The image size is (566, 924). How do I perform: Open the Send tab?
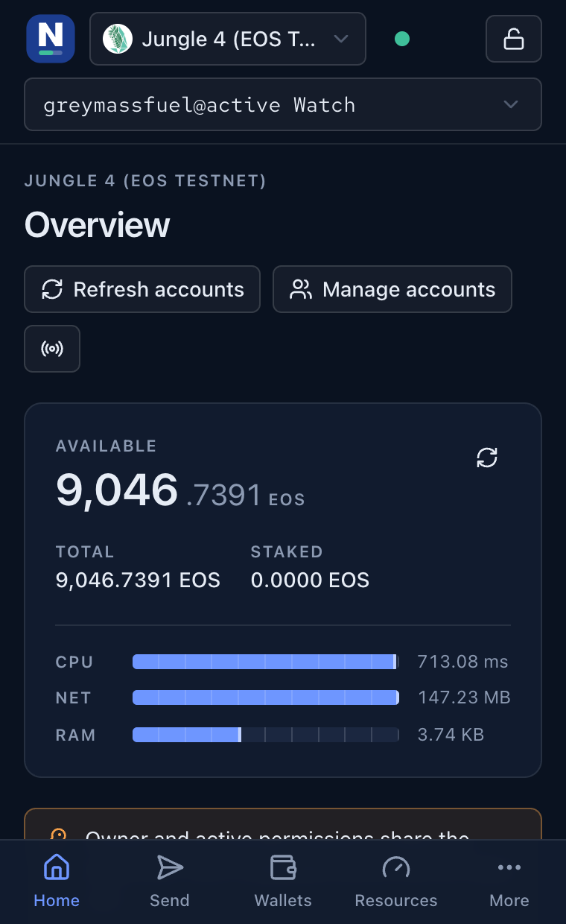(170, 882)
